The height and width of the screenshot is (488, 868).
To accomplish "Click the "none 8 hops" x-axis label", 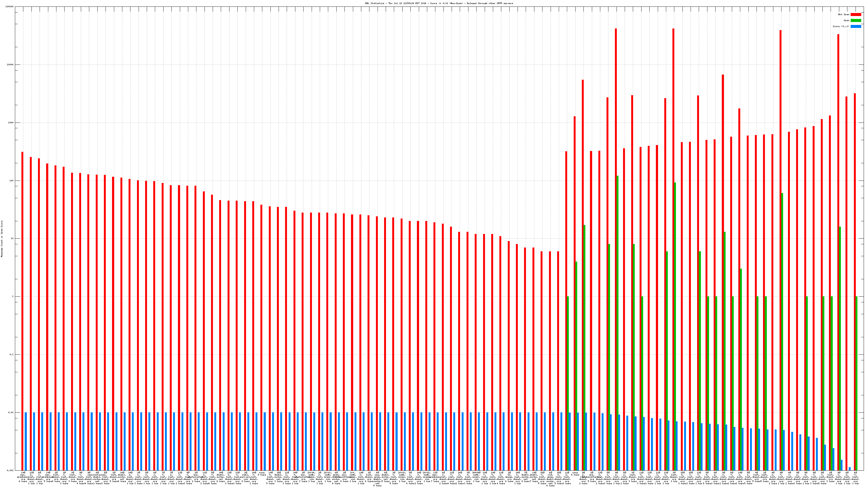I will coord(262,474).
